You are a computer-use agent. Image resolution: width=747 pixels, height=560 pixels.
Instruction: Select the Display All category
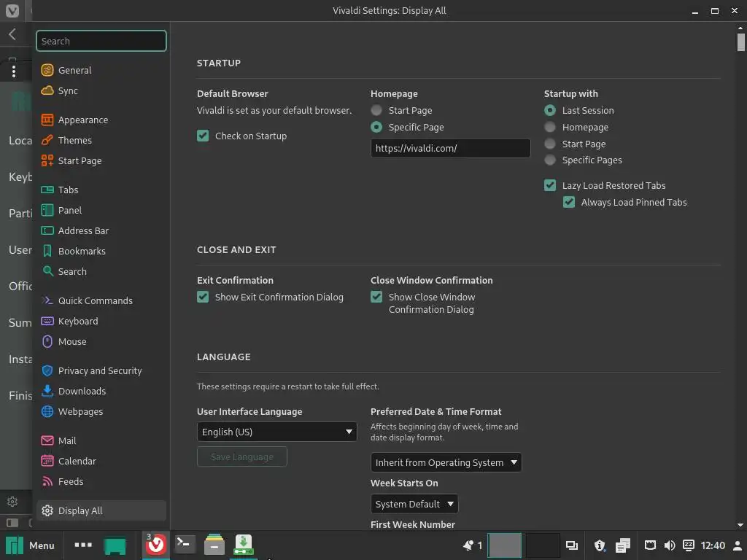click(101, 511)
